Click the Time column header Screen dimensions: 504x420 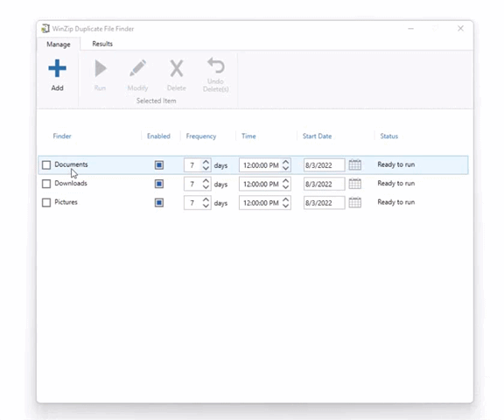(248, 136)
